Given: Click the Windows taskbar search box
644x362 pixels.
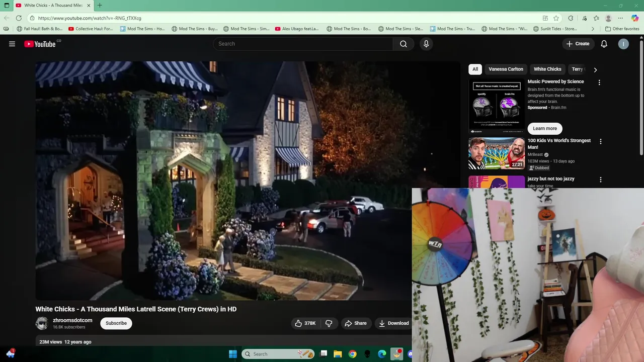Looking at the screenshot, I should click(278, 354).
